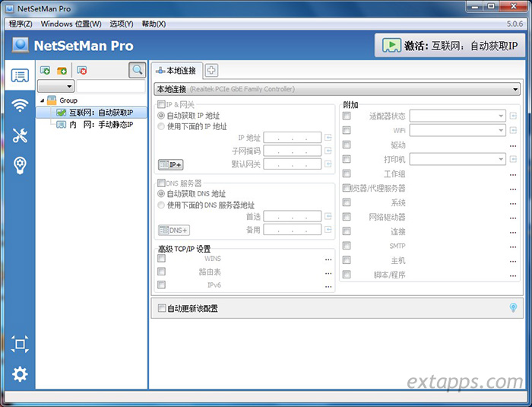Click the search magnifier button
Screen dimensions: 532x407
pos(137,70)
